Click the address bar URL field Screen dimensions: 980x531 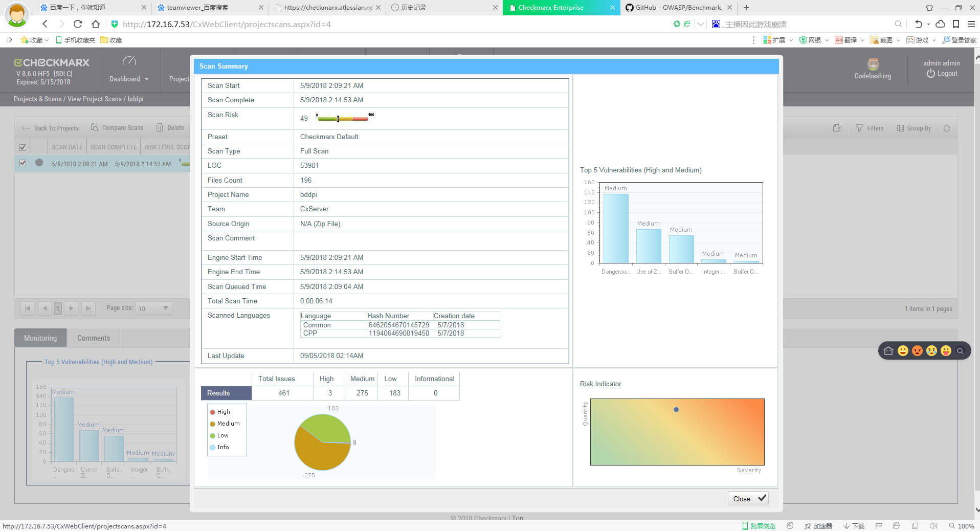pos(227,24)
